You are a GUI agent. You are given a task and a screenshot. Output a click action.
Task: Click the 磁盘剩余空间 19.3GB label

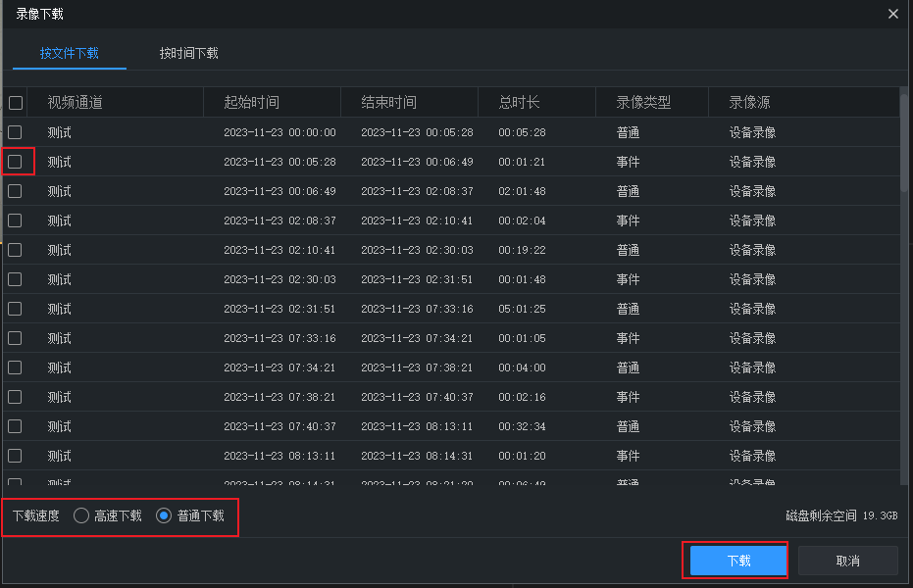tap(842, 515)
